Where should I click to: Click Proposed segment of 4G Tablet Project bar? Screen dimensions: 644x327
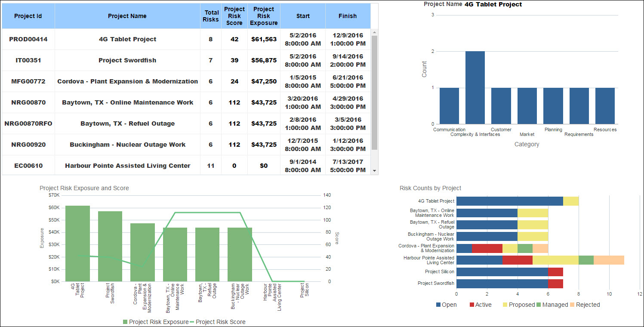point(571,201)
